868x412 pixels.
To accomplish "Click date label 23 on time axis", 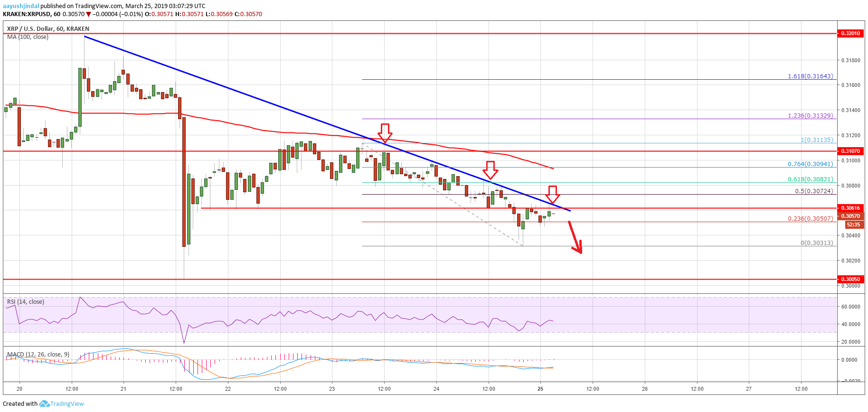I will 332,389.
